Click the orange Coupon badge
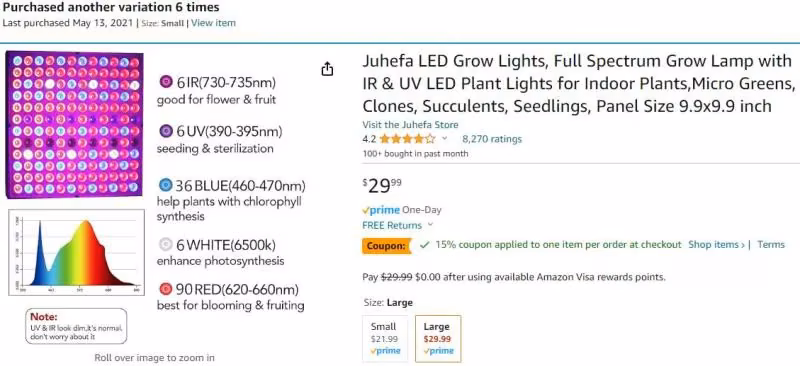This screenshot has width=800, height=366. [387, 246]
